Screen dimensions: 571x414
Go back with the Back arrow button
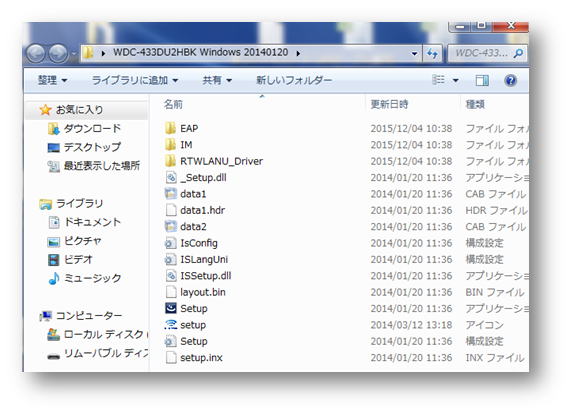(x=36, y=54)
